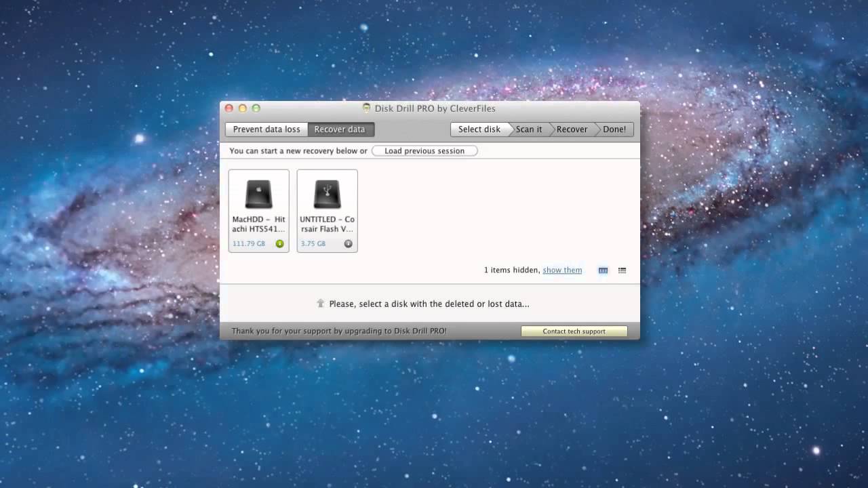This screenshot has width=868, height=488.
Task: Select the UNTITLED Corsair Flash drive icon
Action: pos(327,195)
